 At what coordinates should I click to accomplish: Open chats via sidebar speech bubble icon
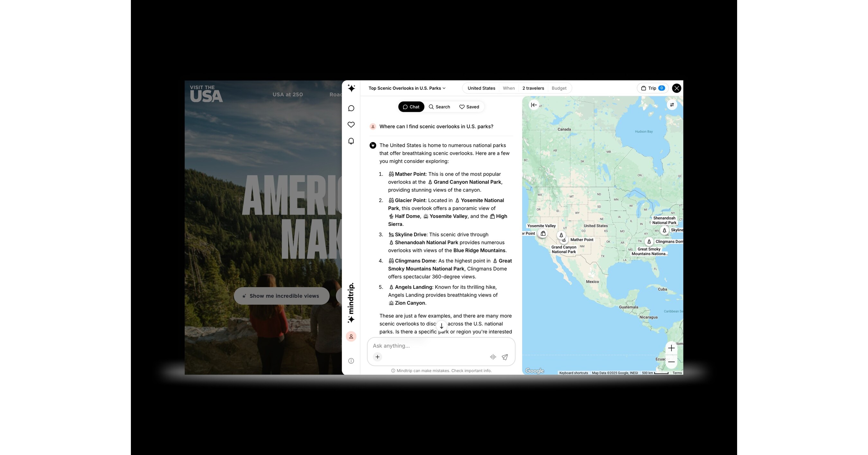351,108
